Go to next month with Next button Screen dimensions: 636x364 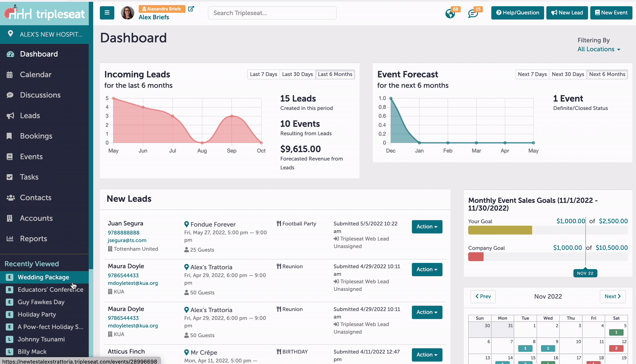612,296
